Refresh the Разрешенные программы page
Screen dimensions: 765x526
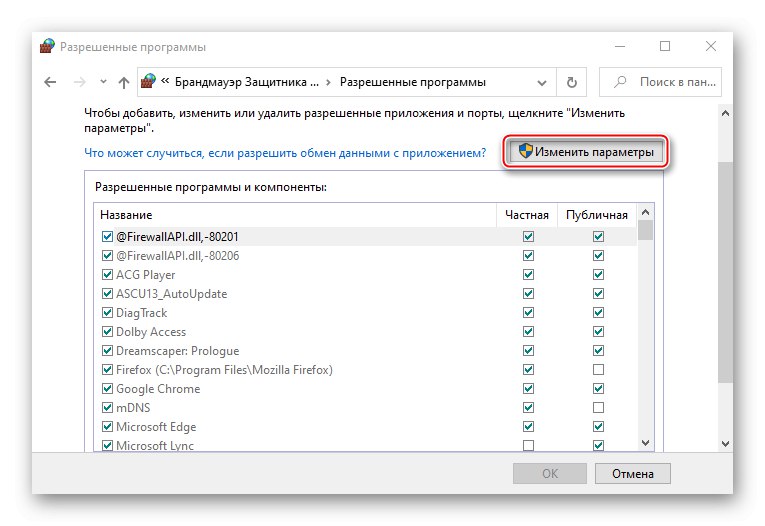tap(572, 82)
